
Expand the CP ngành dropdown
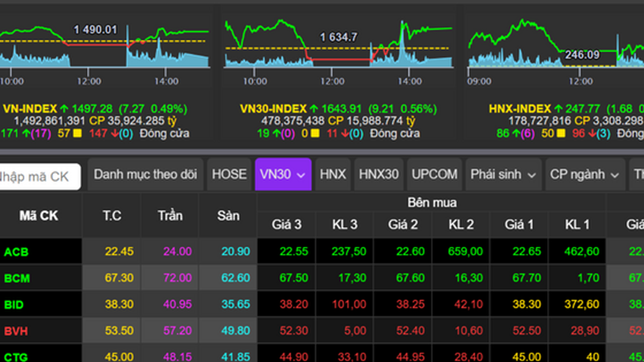pos(584,174)
